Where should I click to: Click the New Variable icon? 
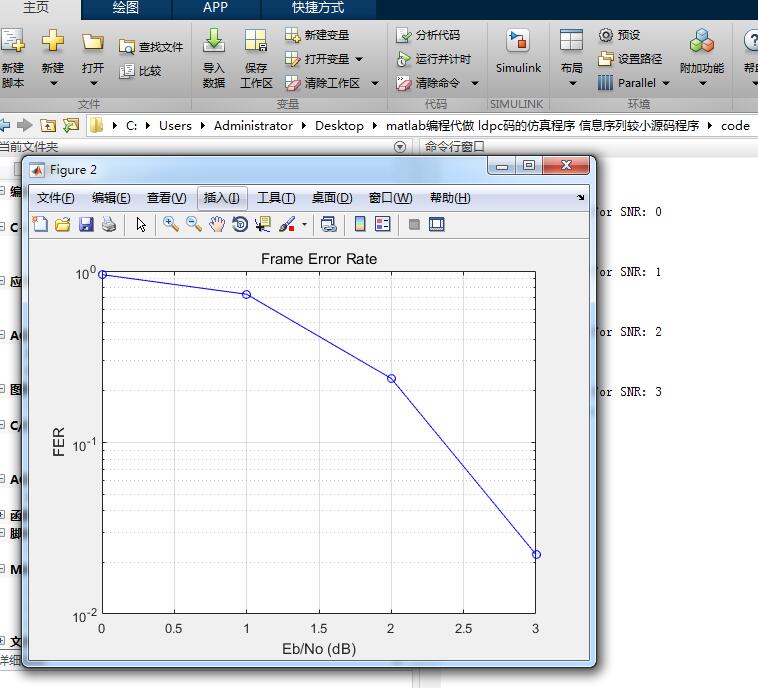point(292,35)
